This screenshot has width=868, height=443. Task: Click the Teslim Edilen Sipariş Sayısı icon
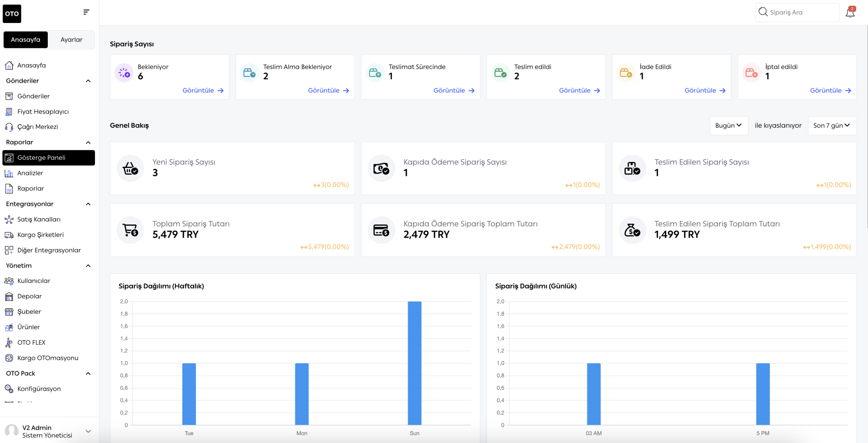632,168
